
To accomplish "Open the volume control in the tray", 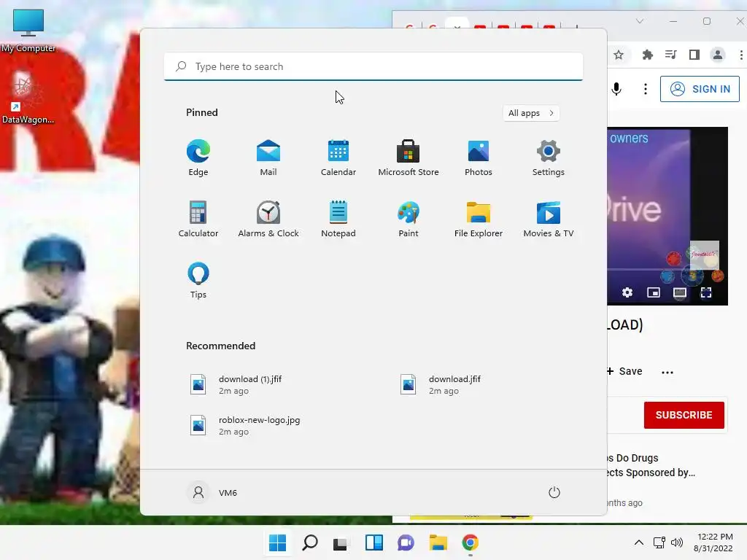I will (x=676, y=542).
